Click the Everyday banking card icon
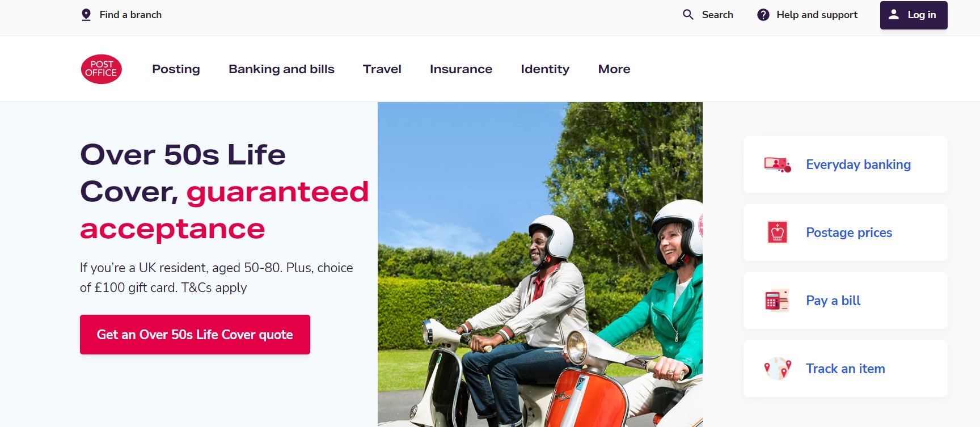The image size is (980, 427). pos(778,164)
